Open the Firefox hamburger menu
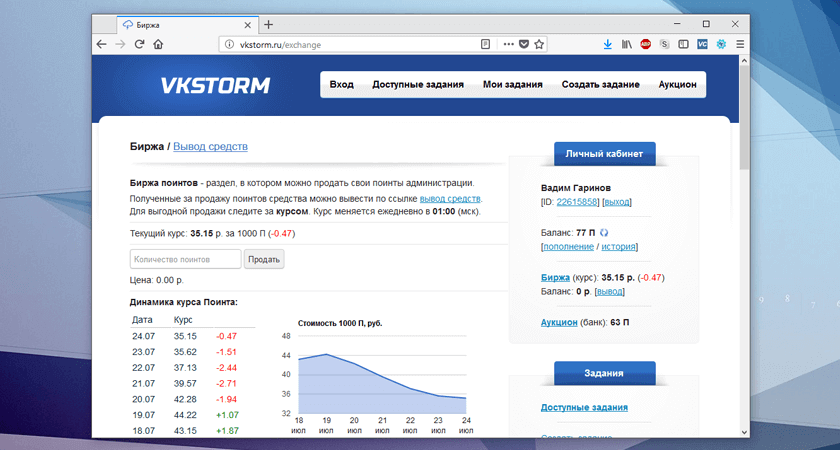 click(x=740, y=44)
